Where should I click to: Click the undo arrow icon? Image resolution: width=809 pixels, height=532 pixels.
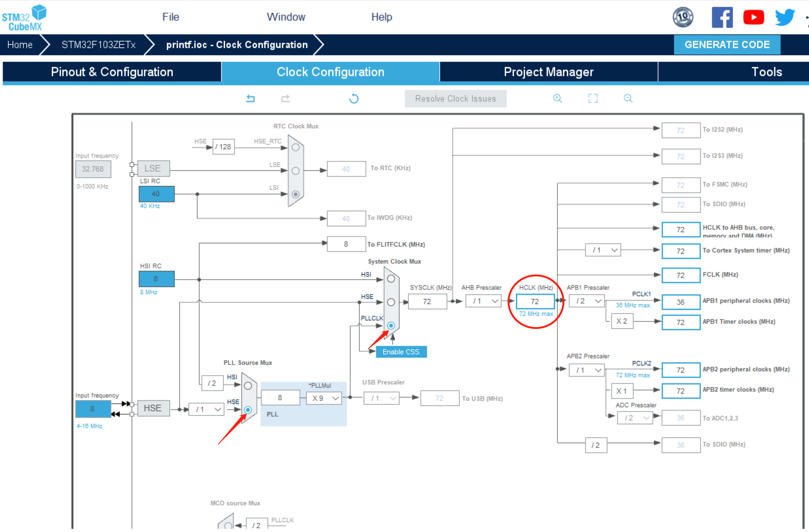click(250, 99)
